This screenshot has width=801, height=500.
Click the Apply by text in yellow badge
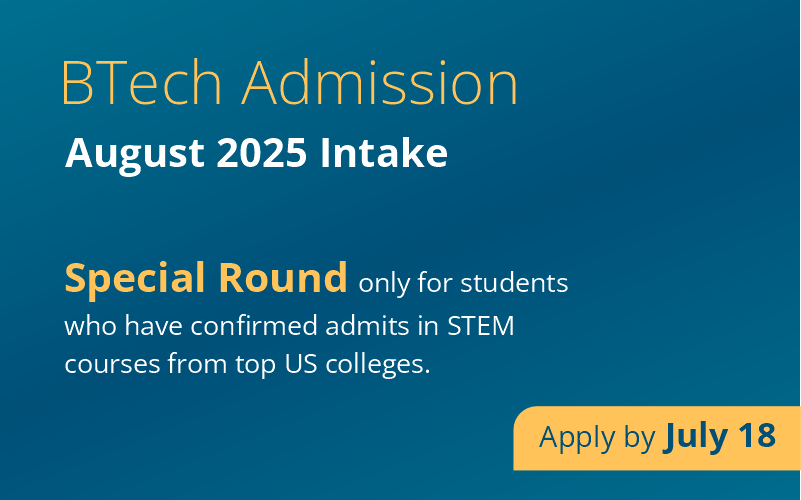pyautogui.click(x=597, y=439)
